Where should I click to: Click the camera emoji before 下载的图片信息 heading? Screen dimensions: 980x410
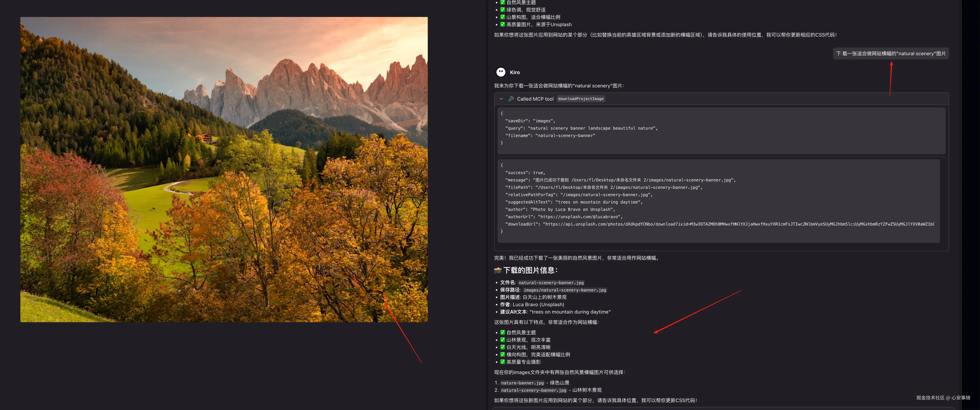498,271
